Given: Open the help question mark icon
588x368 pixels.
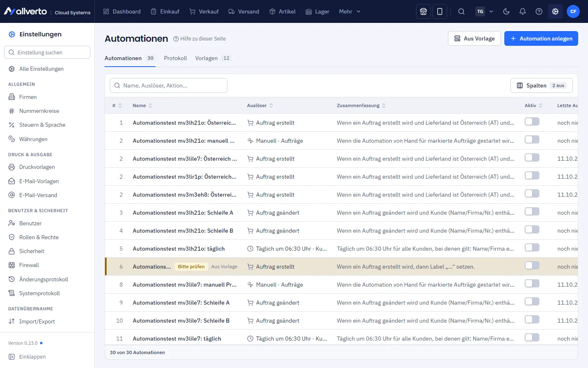Looking at the screenshot, I should (x=539, y=11).
